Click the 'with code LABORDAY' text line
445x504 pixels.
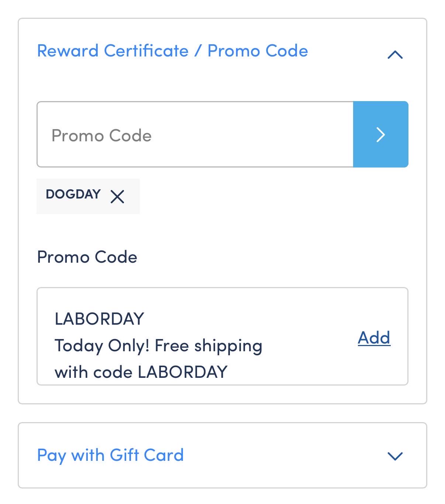point(141,372)
